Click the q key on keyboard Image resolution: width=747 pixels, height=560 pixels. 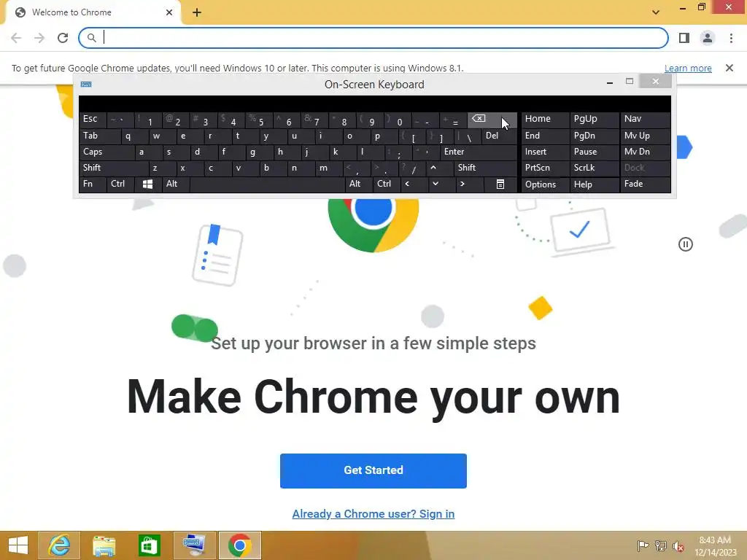click(134, 136)
